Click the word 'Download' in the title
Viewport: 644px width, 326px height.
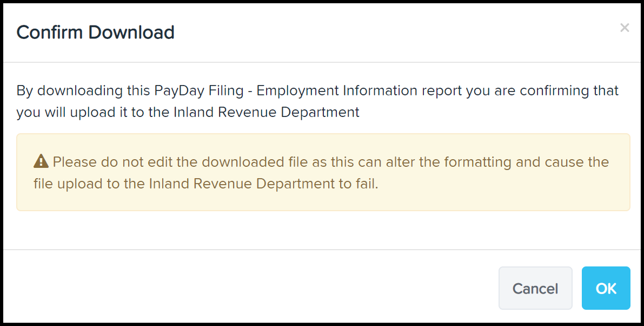131,32
